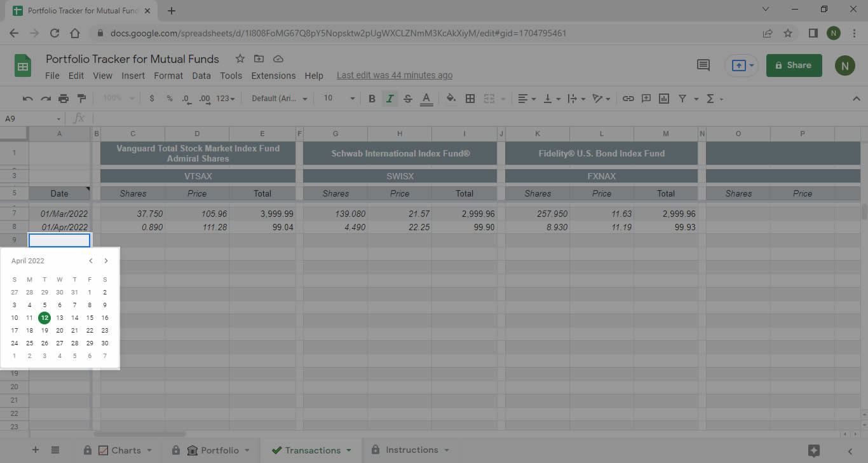Toggle bold formatting on selected cell
The width and height of the screenshot is (868, 463).
(372, 99)
